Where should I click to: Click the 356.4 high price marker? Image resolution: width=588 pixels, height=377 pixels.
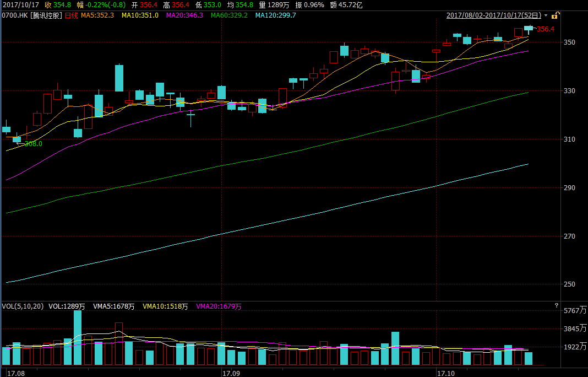(x=545, y=29)
